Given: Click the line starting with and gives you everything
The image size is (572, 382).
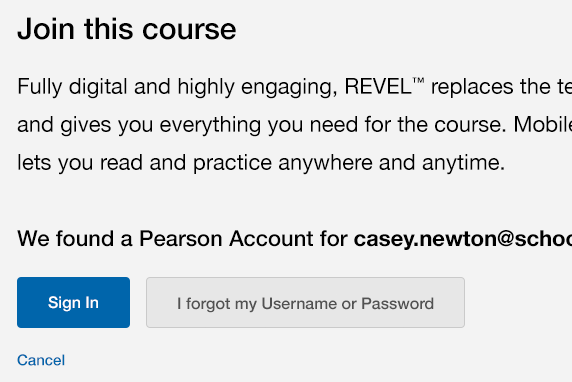Looking at the screenshot, I should 294,125.
